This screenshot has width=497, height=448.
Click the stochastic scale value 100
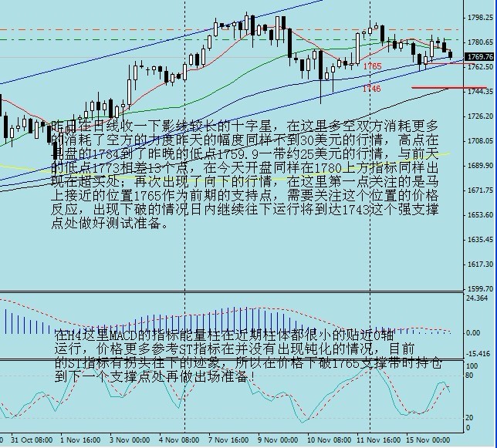pyautogui.click(x=472, y=366)
